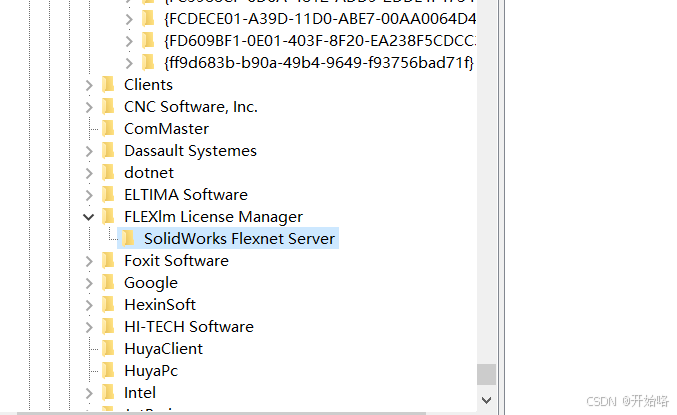Expand the Foxit Software key
677x415 pixels.
click(x=89, y=261)
